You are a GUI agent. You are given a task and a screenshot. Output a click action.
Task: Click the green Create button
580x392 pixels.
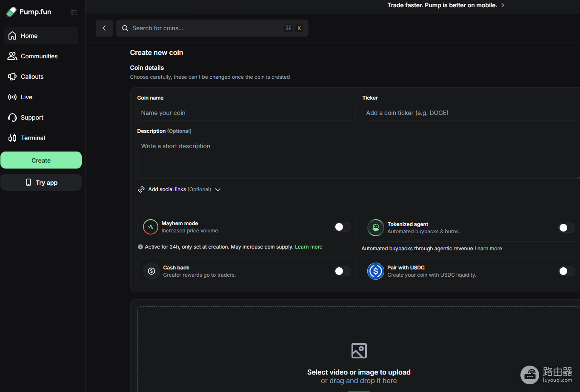41,160
